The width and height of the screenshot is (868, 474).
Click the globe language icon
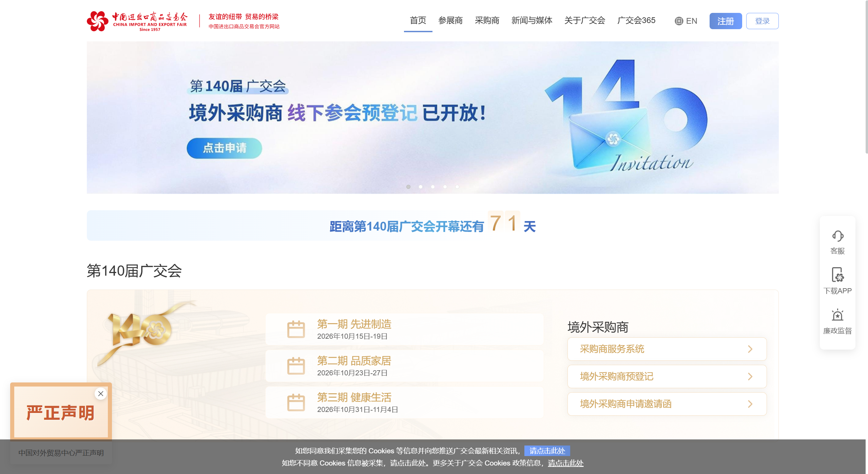(679, 21)
